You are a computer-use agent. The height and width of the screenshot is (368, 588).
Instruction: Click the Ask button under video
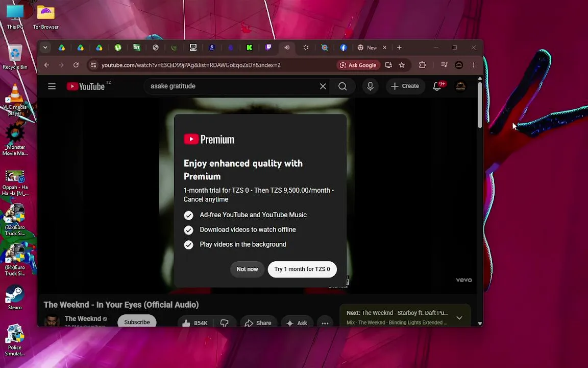[297, 323]
